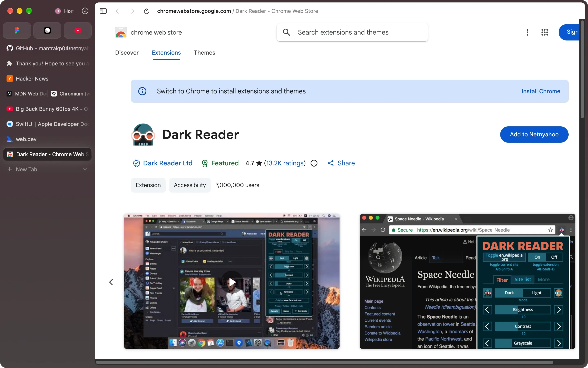Click the address bar URL
Viewport: 588px width, 368px height.
[x=237, y=11]
